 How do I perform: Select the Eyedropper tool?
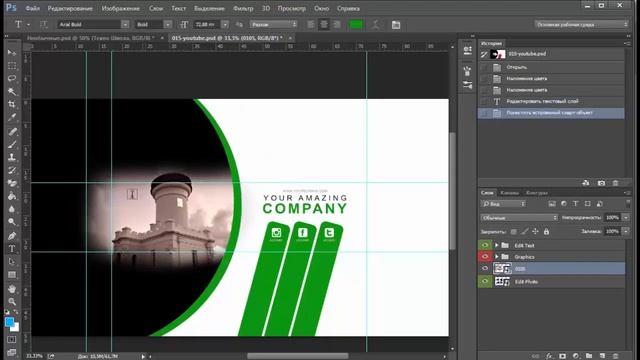(x=12, y=118)
